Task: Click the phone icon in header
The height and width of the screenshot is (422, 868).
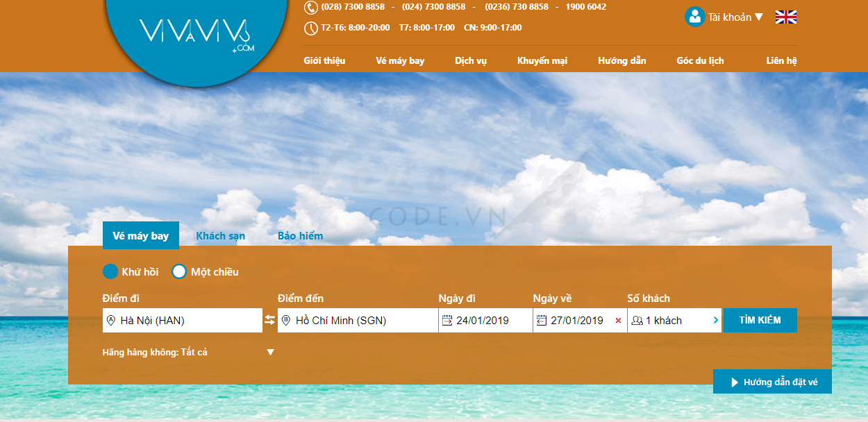Action: coord(311,7)
